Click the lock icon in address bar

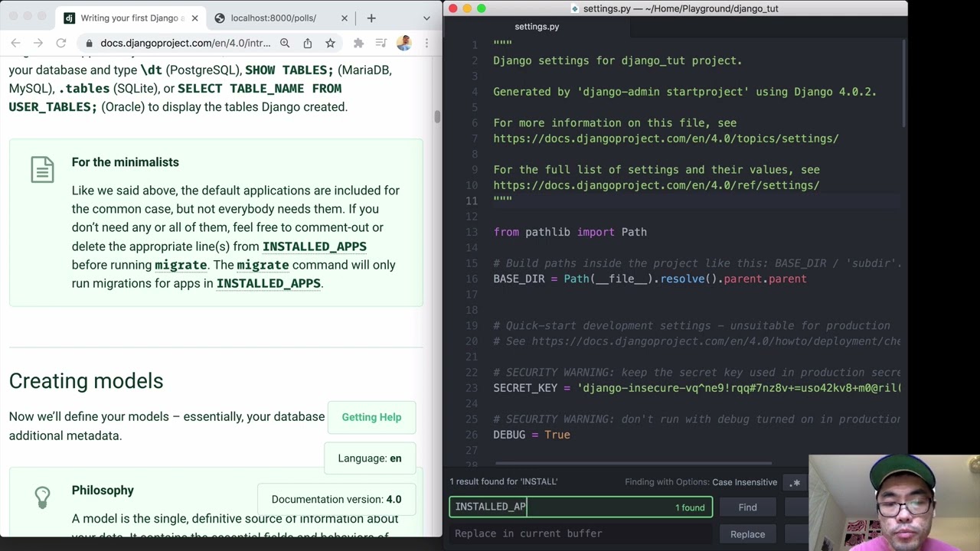pyautogui.click(x=90, y=44)
